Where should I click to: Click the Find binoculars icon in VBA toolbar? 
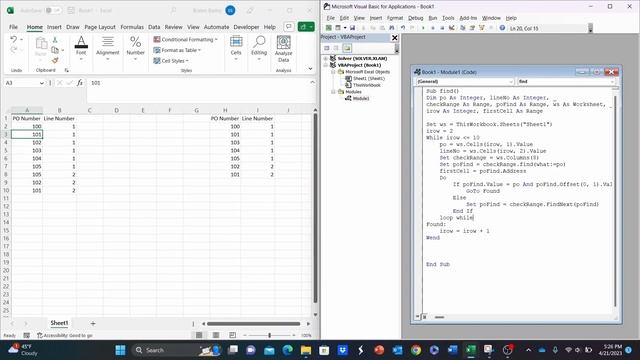[x=391, y=28]
